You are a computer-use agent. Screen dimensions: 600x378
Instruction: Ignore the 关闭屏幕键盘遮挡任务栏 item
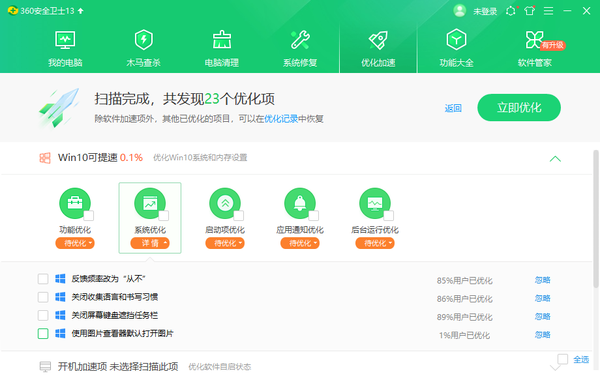[543, 316]
